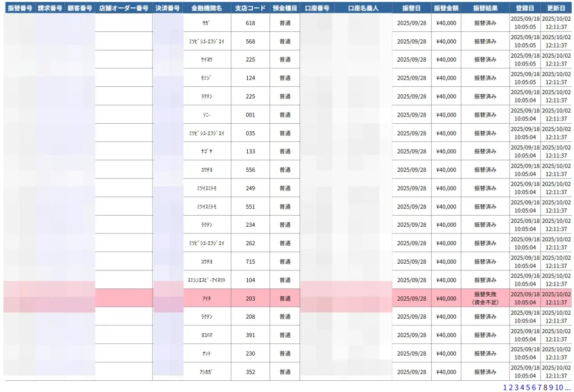Select the 店舗オーダー番号 column header
This screenshot has width=574, height=392.
(x=123, y=8)
